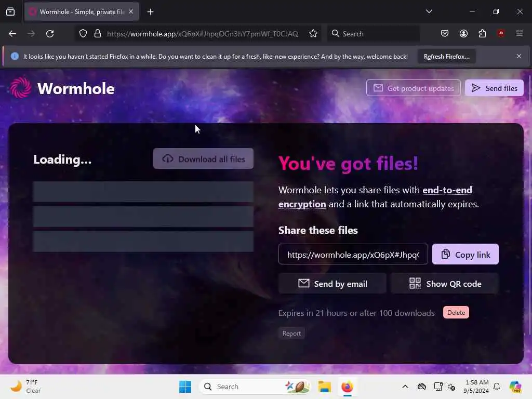This screenshot has height=399, width=532.
Task: Click the Send files button
Action: tap(494, 88)
